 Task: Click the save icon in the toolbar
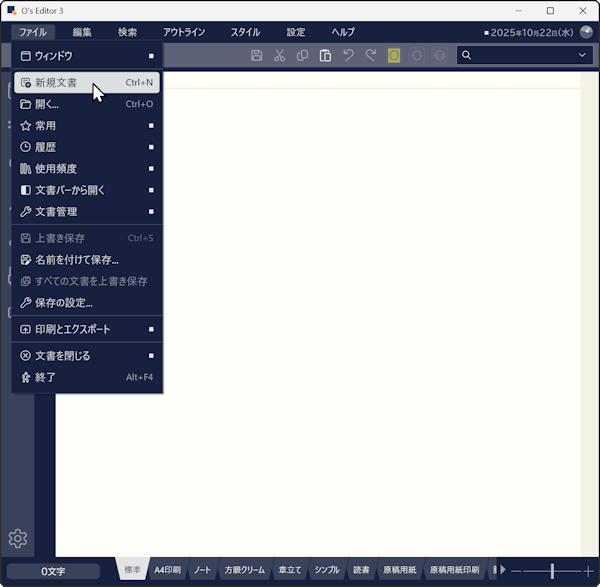257,56
